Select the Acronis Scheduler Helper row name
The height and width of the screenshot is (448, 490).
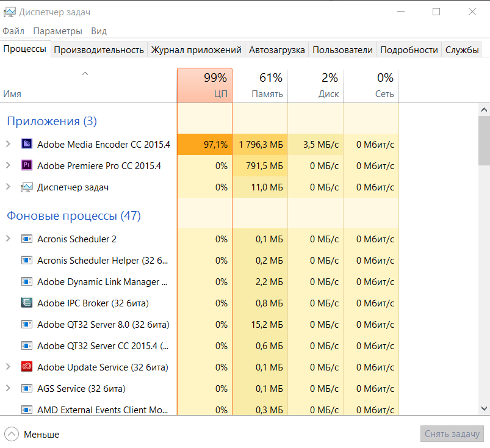tap(103, 261)
